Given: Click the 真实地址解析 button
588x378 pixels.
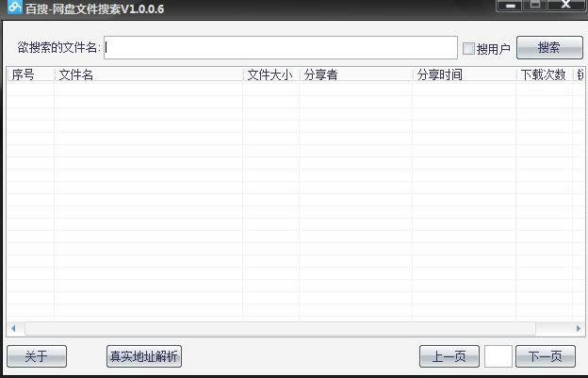Looking at the screenshot, I should pyautogui.click(x=144, y=356).
